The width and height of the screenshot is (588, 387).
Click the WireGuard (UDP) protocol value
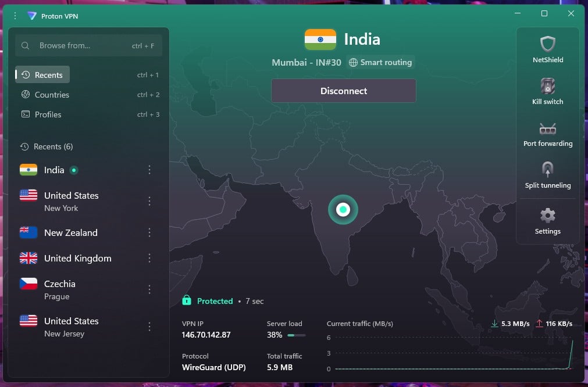point(214,367)
